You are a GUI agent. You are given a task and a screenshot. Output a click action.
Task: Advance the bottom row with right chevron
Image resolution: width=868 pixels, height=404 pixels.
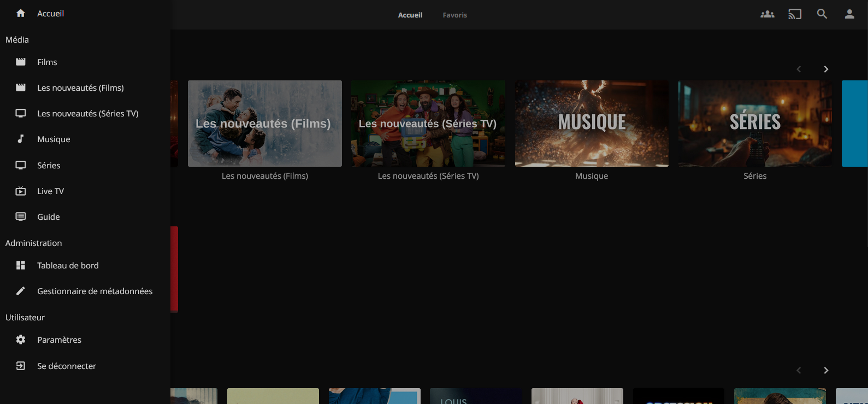tap(826, 370)
